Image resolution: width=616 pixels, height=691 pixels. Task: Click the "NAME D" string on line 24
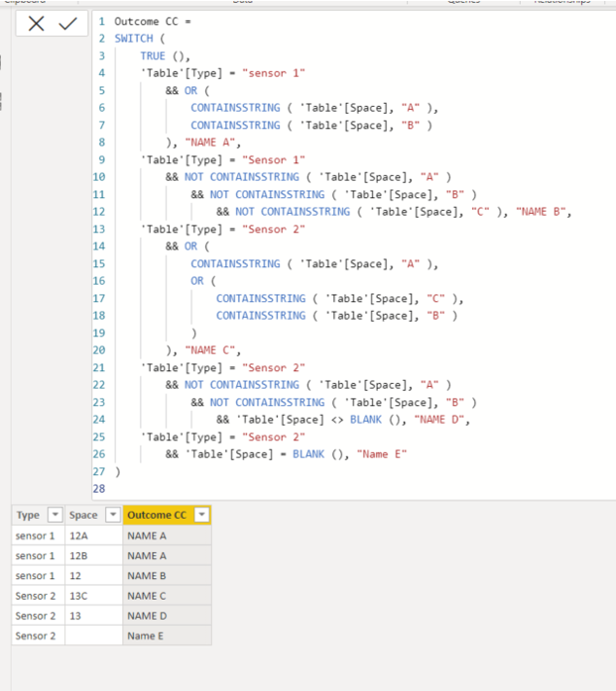click(x=439, y=420)
